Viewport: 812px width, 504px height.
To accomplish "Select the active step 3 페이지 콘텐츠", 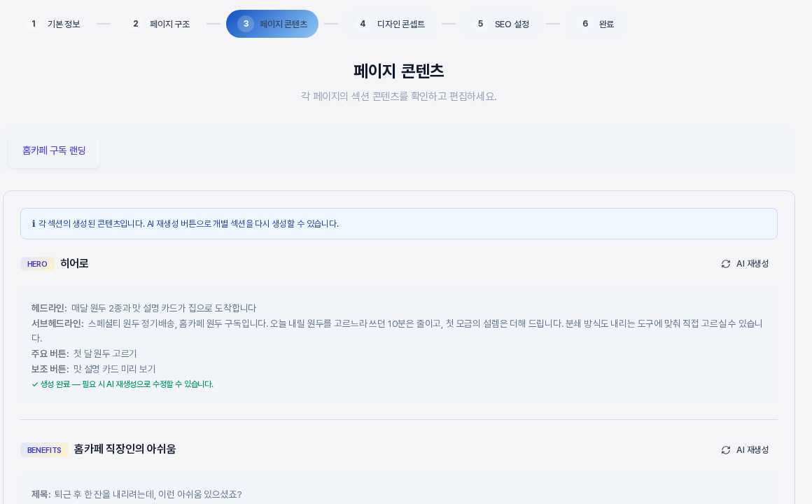I will (x=272, y=24).
